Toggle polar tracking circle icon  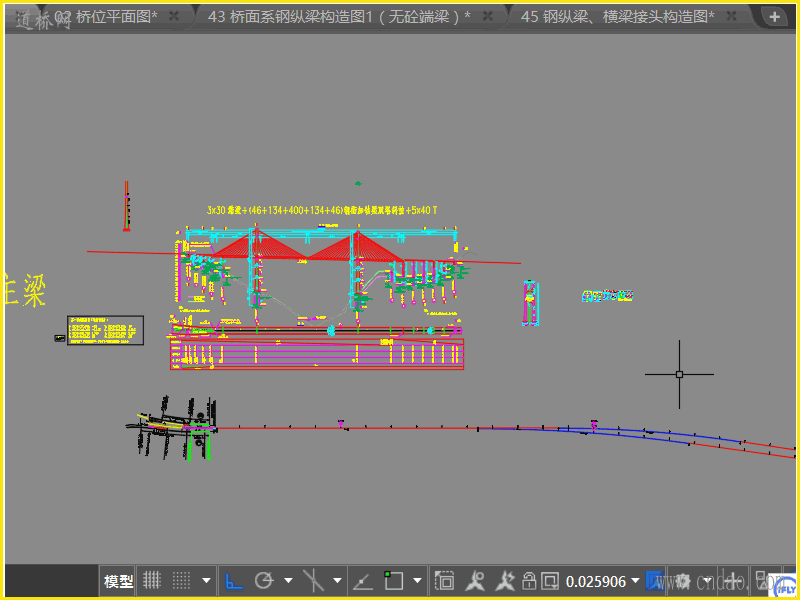click(x=264, y=581)
